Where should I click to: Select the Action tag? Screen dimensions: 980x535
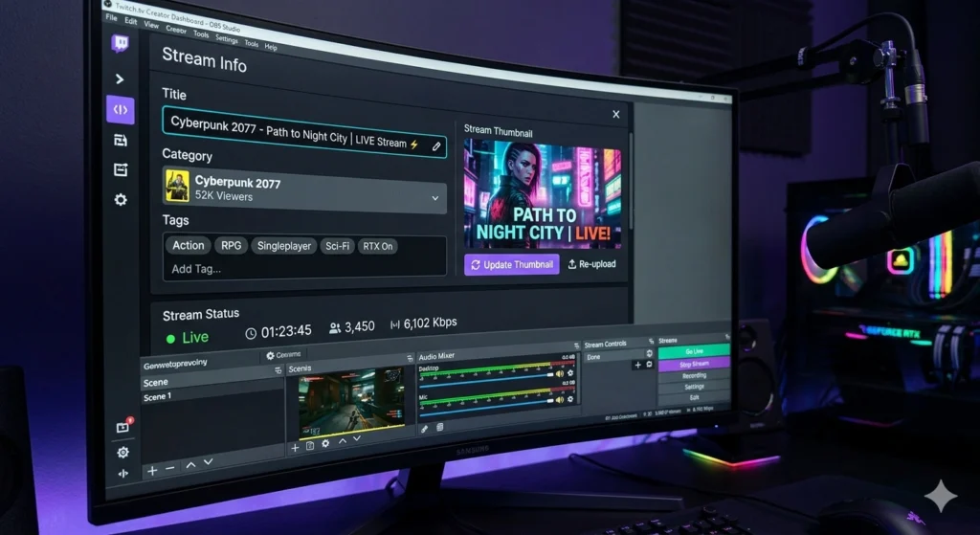[x=189, y=246]
